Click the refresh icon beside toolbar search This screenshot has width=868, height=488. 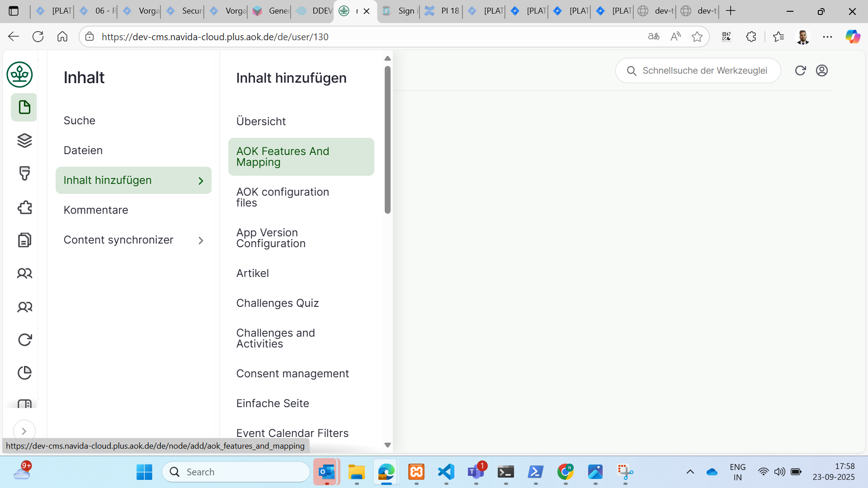tap(800, 70)
